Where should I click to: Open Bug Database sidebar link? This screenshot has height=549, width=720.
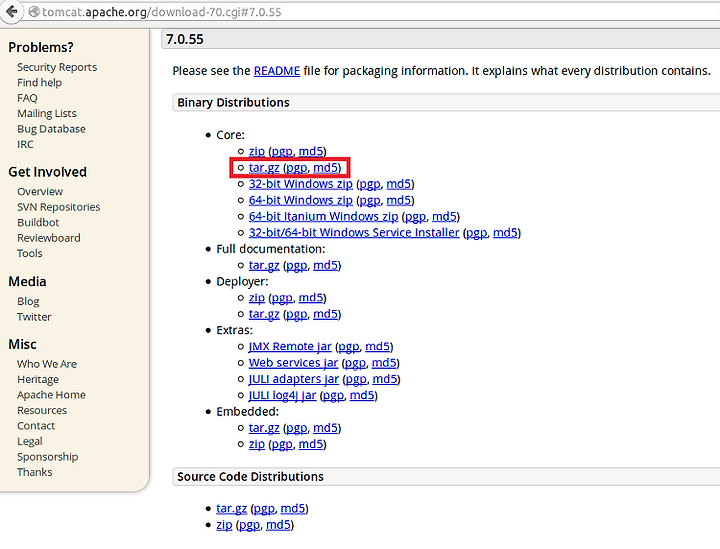coord(51,129)
